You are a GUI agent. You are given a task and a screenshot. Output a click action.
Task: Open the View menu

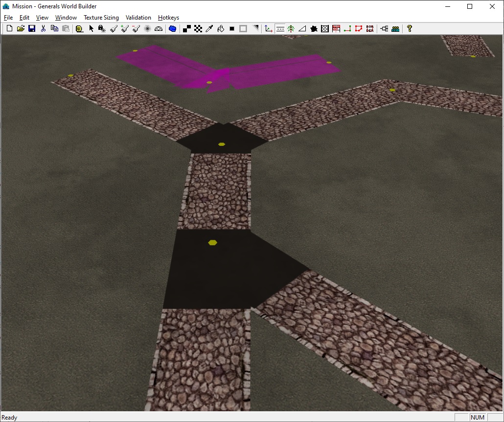click(42, 18)
